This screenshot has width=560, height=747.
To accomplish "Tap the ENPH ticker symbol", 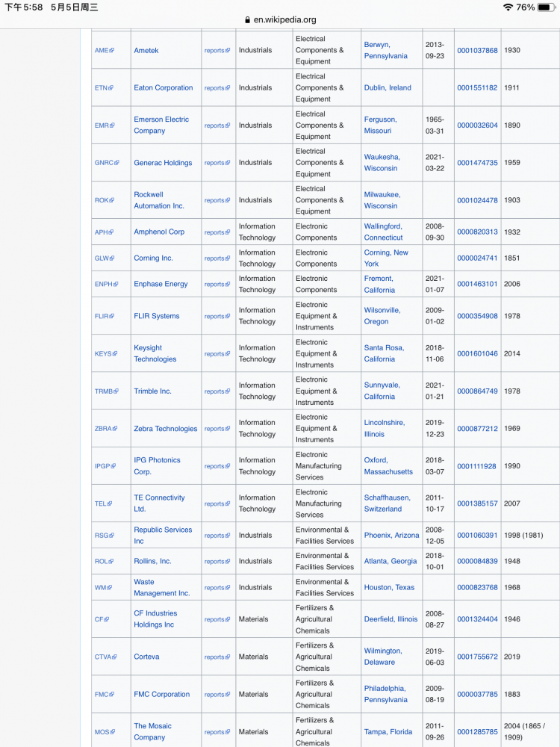I will coord(103,285).
